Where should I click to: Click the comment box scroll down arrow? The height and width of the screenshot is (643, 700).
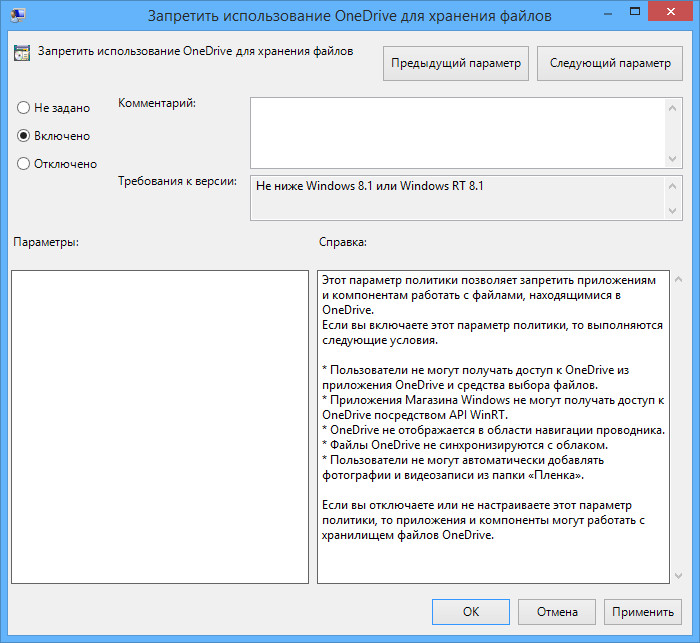point(673,159)
